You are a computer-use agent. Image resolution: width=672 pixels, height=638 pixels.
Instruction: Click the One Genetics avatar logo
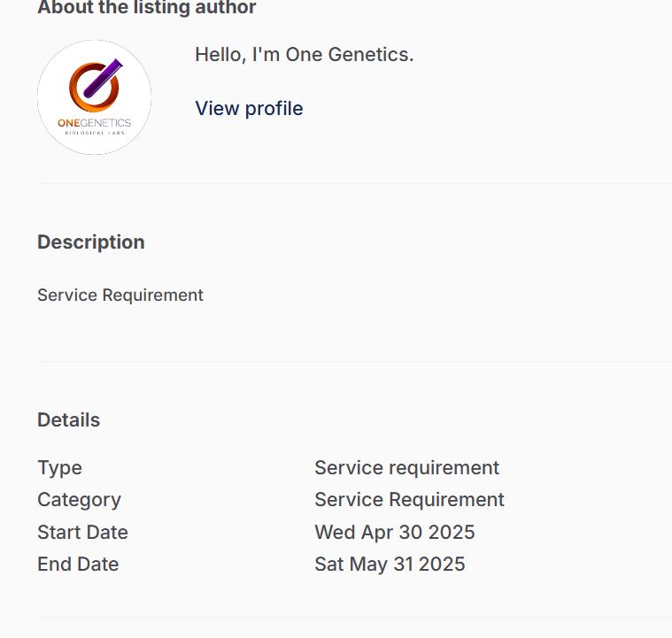coord(94,97)
